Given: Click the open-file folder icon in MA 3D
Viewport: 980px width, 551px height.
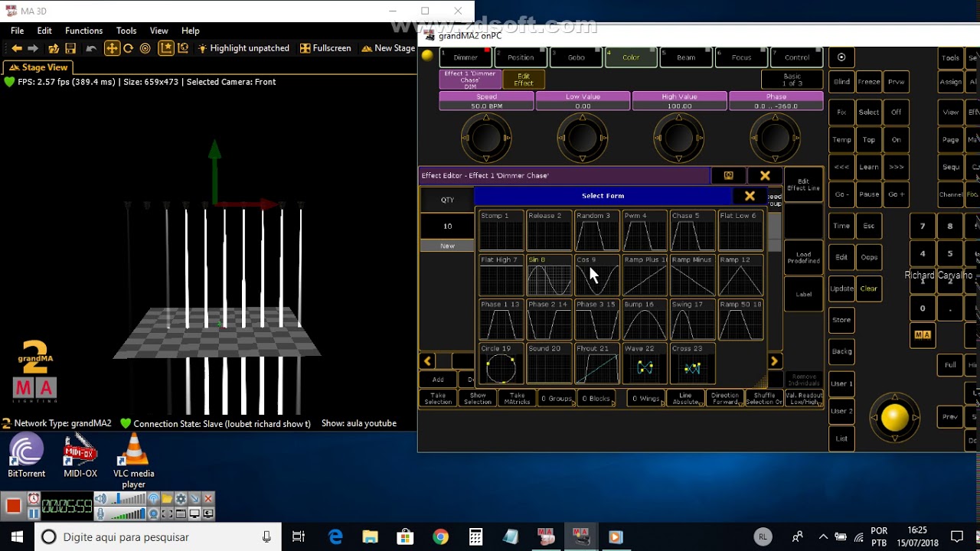Looking at the screenshot, I should pos(54,48).
